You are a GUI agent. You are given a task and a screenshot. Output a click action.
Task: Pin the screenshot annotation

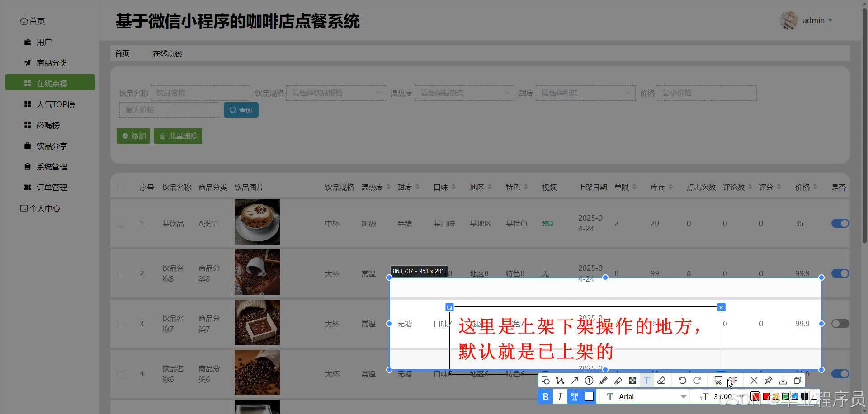(x=769, y=381)
